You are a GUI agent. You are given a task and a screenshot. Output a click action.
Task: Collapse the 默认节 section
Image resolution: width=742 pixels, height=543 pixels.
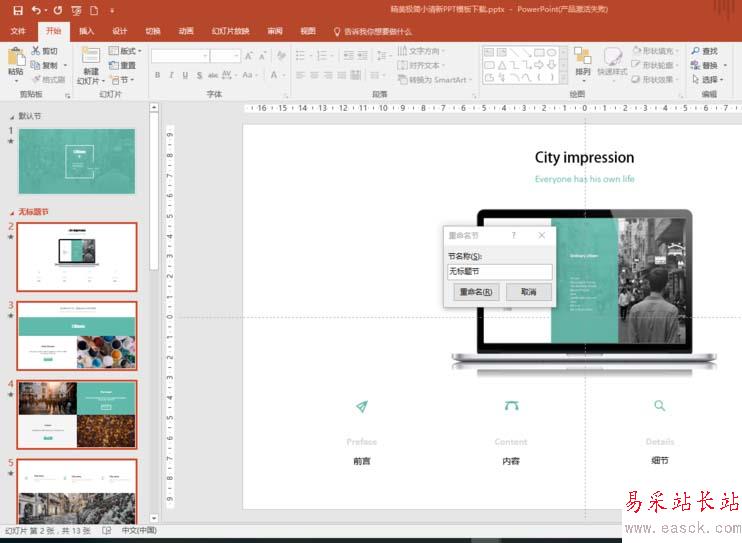[x=12, y=116]
